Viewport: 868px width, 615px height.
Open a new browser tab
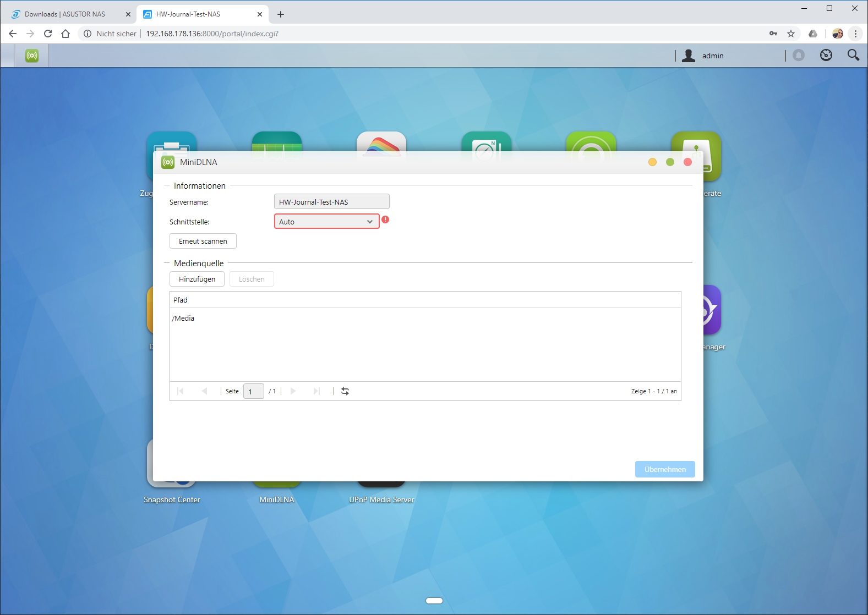coord(281,14)
